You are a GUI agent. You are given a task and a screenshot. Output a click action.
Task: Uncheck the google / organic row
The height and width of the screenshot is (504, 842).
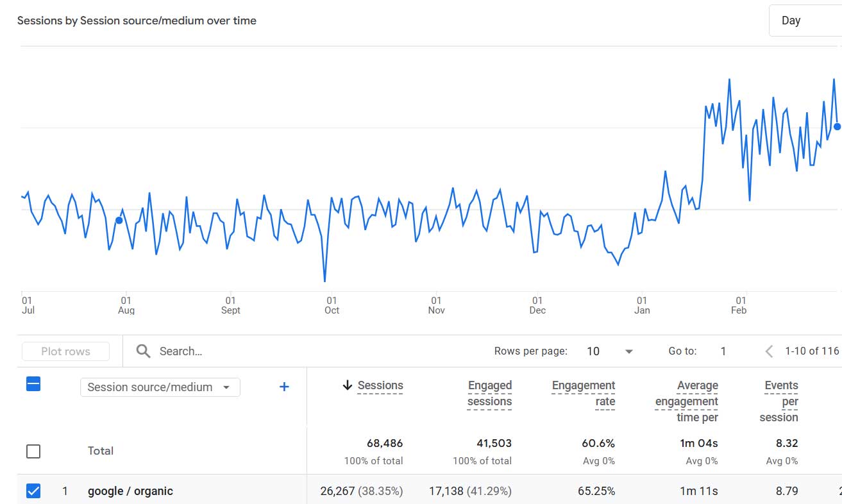click(x=33, y=491)
